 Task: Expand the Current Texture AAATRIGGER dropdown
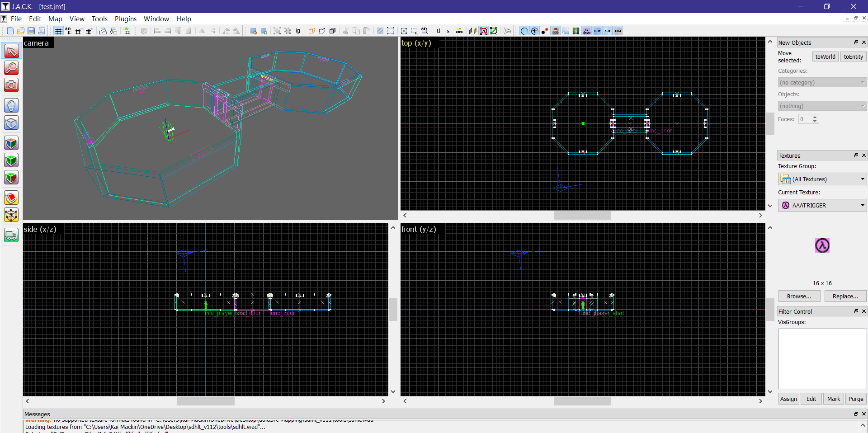(822, 205)
